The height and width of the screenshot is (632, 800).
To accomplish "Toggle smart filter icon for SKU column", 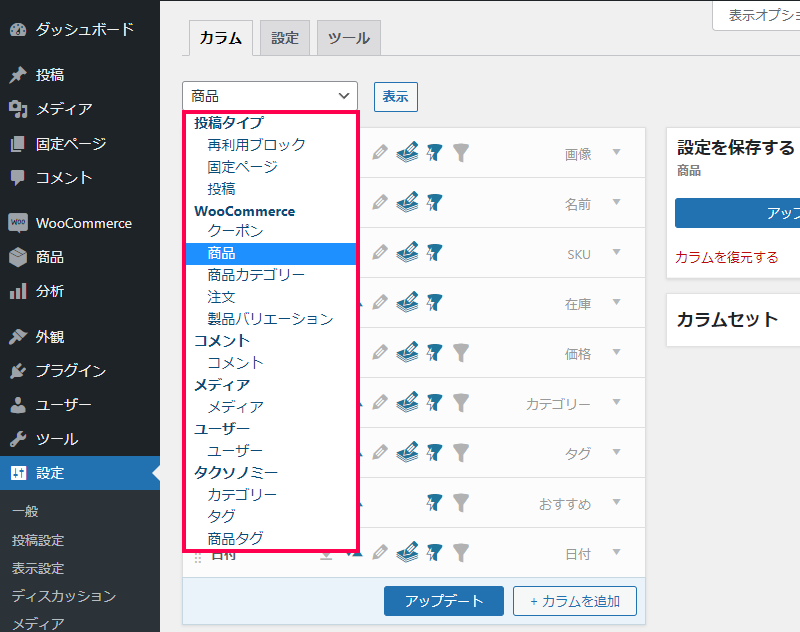I will [434, 252].
